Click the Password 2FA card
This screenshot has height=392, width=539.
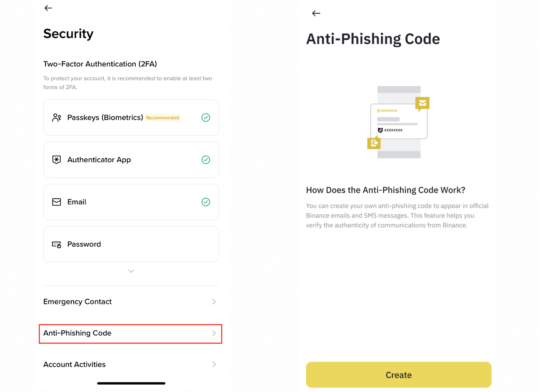[x=131, y=244]
